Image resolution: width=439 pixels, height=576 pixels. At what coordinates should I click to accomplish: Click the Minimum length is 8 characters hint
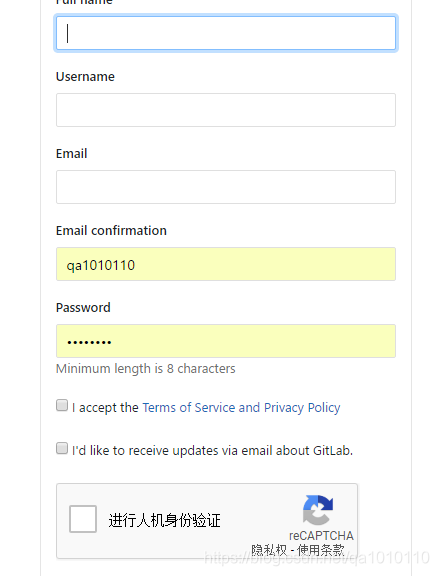tap(145, 368)
